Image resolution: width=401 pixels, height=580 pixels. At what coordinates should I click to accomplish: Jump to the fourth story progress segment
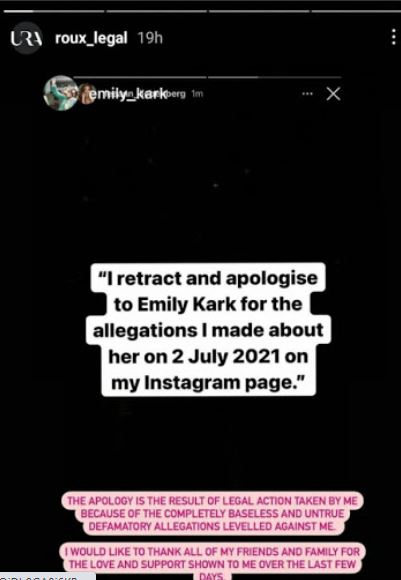[x=356, y=11]
